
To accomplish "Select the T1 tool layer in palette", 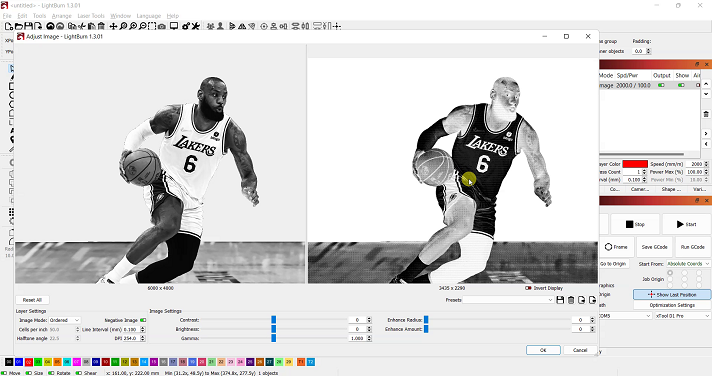I will pyautogui.click(x=301, y=362).
